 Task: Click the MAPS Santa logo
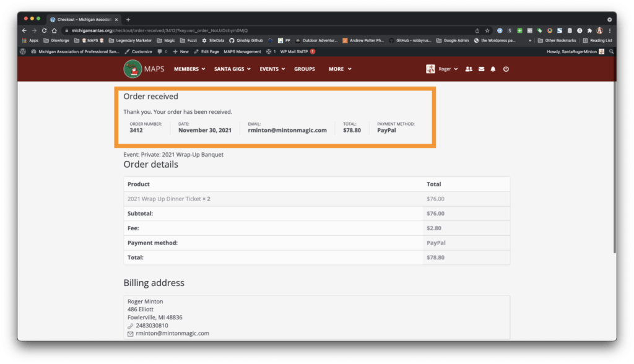click(132, 69)
